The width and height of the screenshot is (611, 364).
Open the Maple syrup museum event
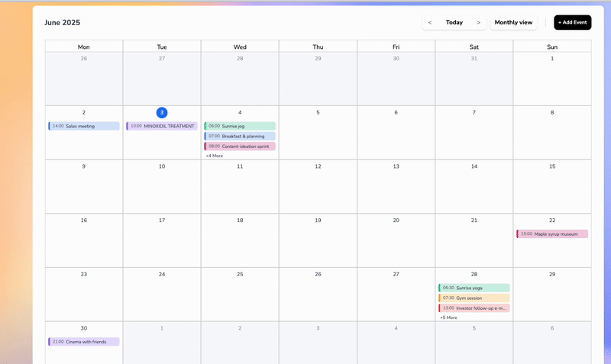coord(552,234)
